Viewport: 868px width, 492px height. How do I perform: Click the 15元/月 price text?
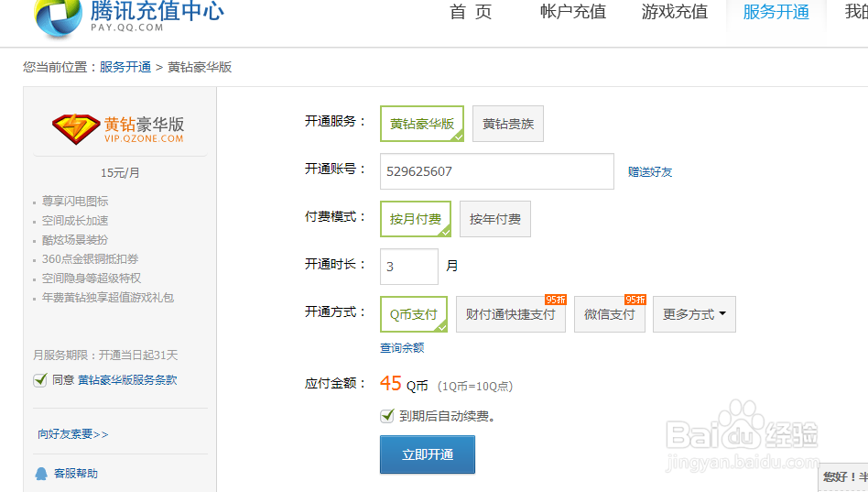click(120, 173)
